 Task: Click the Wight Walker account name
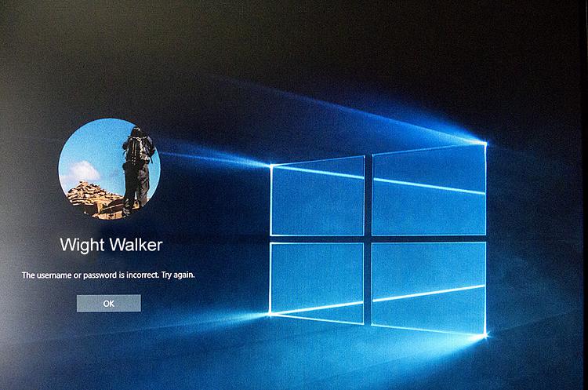click(111, 245)
